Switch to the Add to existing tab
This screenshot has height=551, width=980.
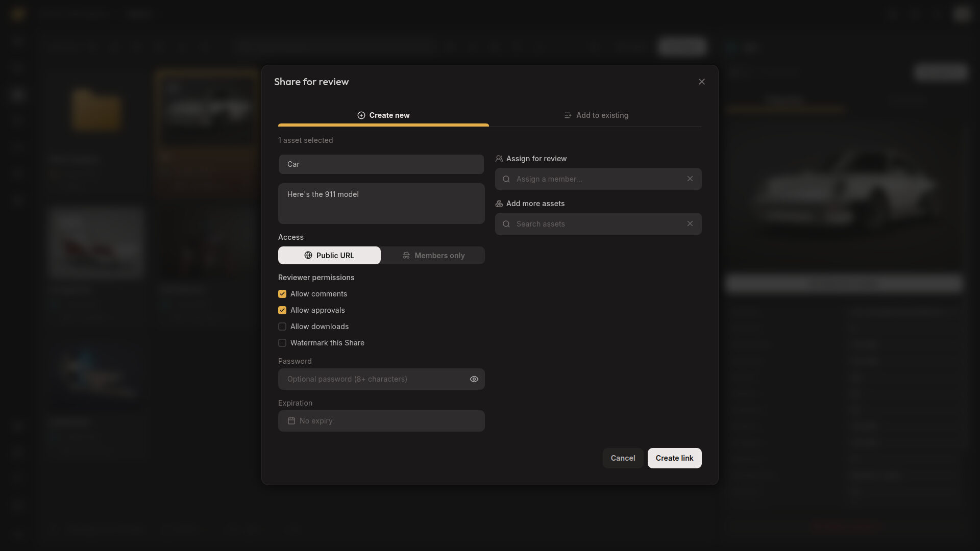coord(596,115)
